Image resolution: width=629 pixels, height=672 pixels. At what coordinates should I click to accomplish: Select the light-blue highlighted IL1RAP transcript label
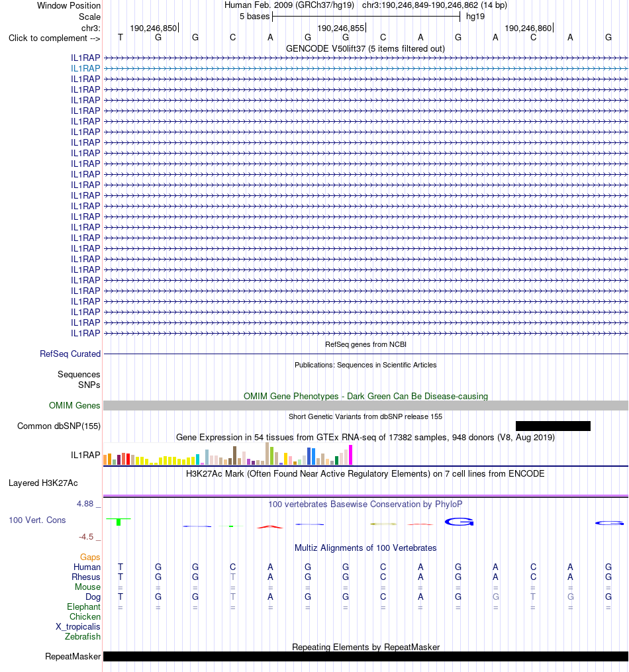(85, 68)
